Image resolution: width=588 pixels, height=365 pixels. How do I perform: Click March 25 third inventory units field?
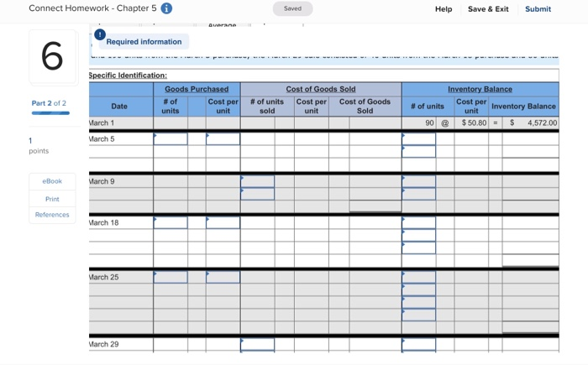click(x=418, y=302)
